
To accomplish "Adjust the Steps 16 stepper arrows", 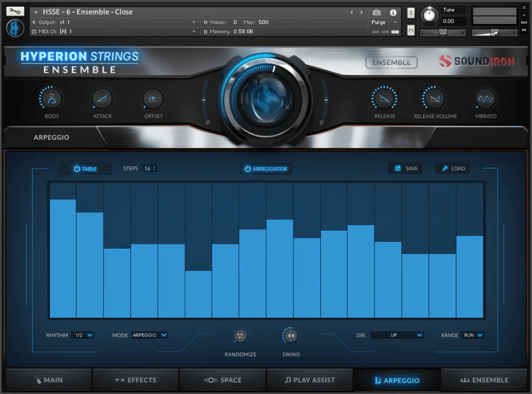I will point(154,168).
